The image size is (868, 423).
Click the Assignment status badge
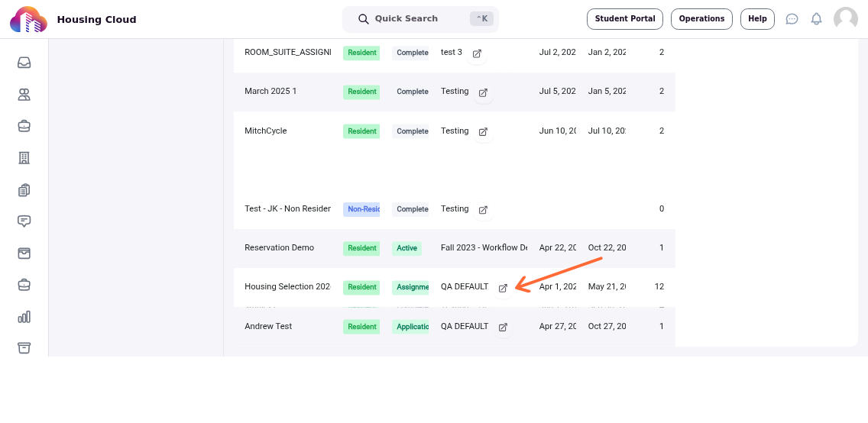[x=410, y=287]
